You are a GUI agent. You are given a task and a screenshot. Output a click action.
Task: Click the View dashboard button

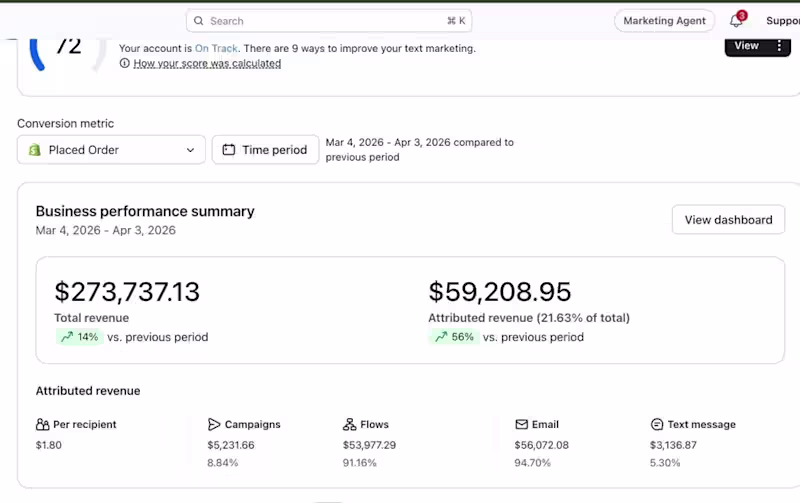(728, 220)
